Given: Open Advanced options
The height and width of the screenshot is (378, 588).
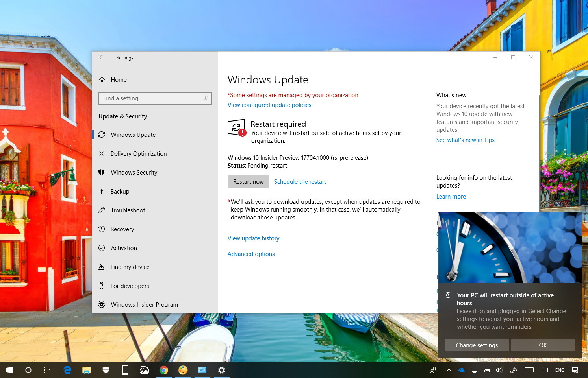Looking at the screenshot, I should click(x=251, y=254).
